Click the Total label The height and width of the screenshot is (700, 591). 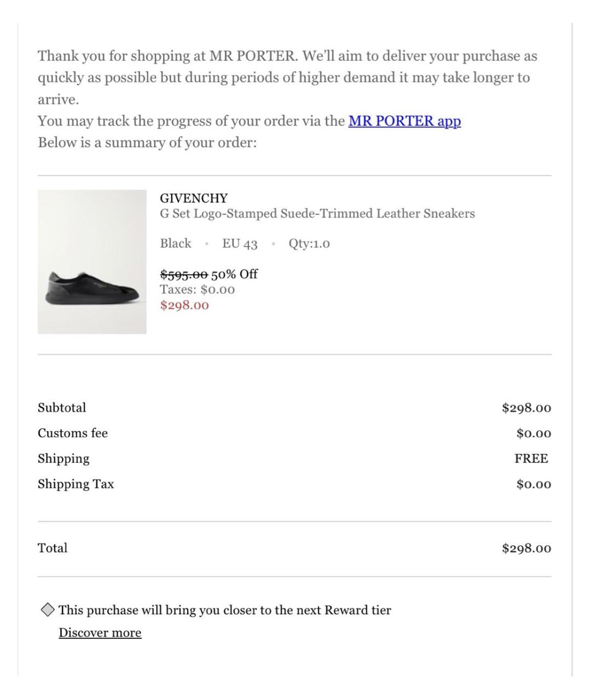coord(53,548)
